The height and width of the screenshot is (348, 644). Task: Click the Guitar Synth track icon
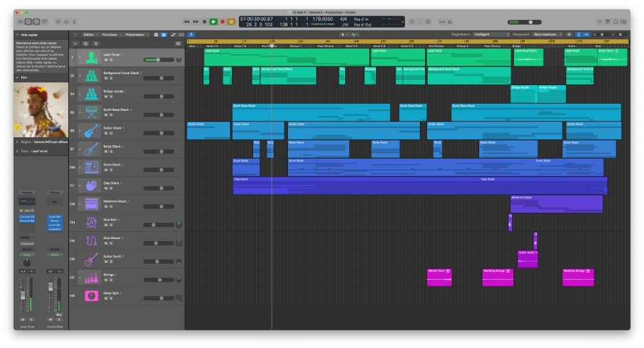pyautogui.click(x=91, y=259)
